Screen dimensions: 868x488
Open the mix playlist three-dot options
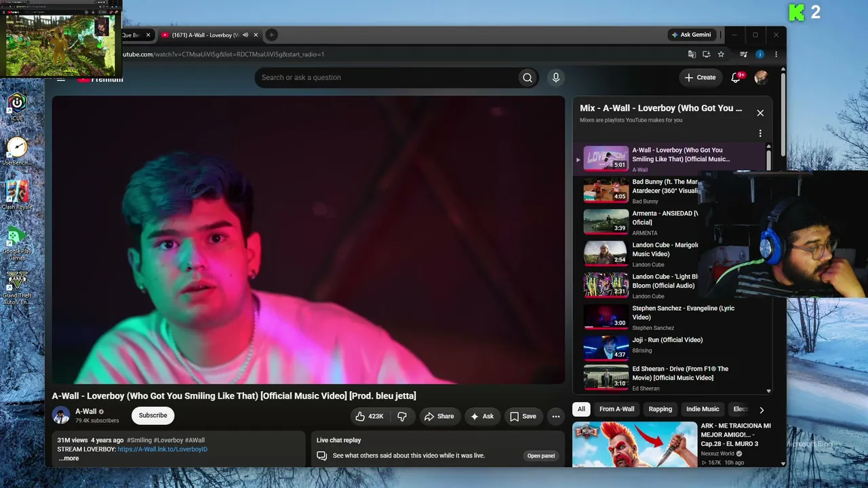760,134
